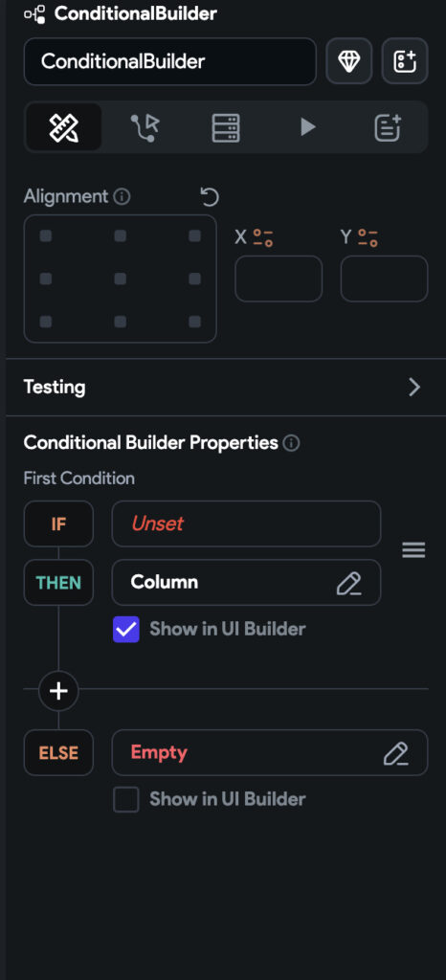Image resolution: width=446 pixels, height=980 pixels.
Task: Click the ConditionalBuilder name input field
Action: pyautogui.click(x=170, y=61)
